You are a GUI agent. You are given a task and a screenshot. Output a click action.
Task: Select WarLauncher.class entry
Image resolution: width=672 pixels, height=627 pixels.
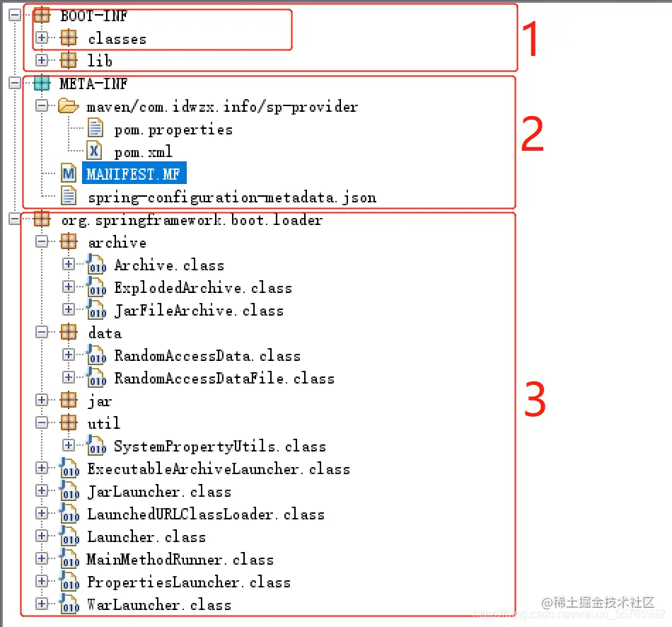point(159,604)
